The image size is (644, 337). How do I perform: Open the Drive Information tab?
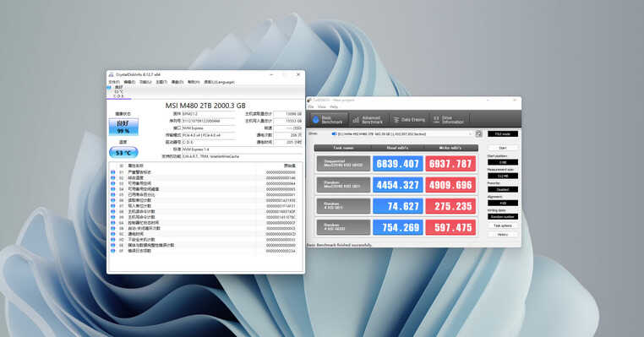[x=449, y=119]
